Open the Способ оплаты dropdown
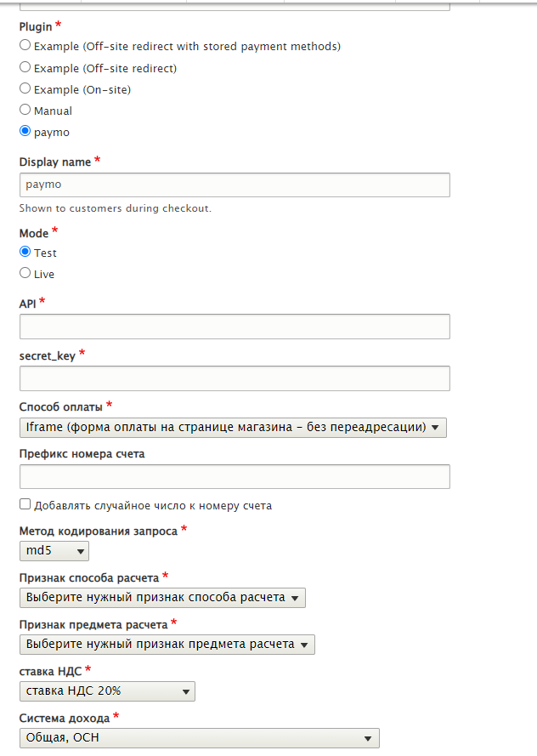 [x=234, y=427]
